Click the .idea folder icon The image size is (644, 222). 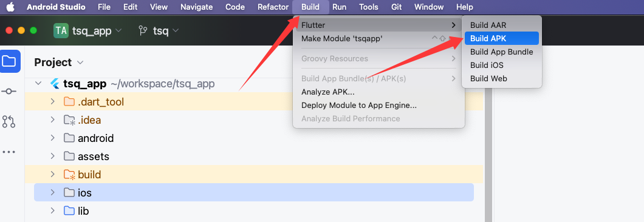[x=69, y=120]
